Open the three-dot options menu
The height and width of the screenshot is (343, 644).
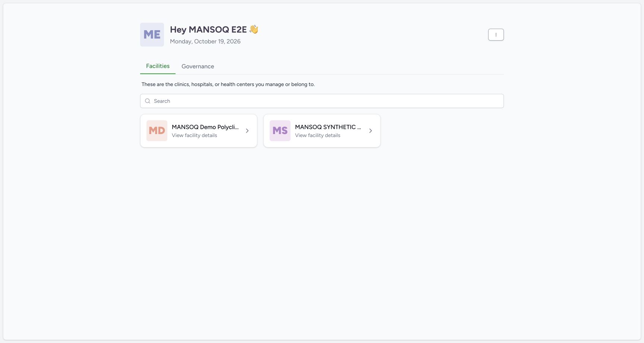point(496,35)
